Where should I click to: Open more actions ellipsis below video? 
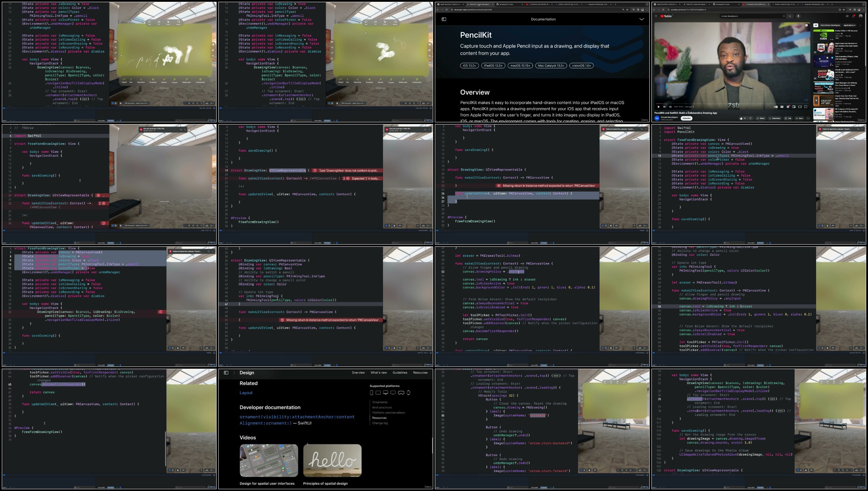point(808,118)
